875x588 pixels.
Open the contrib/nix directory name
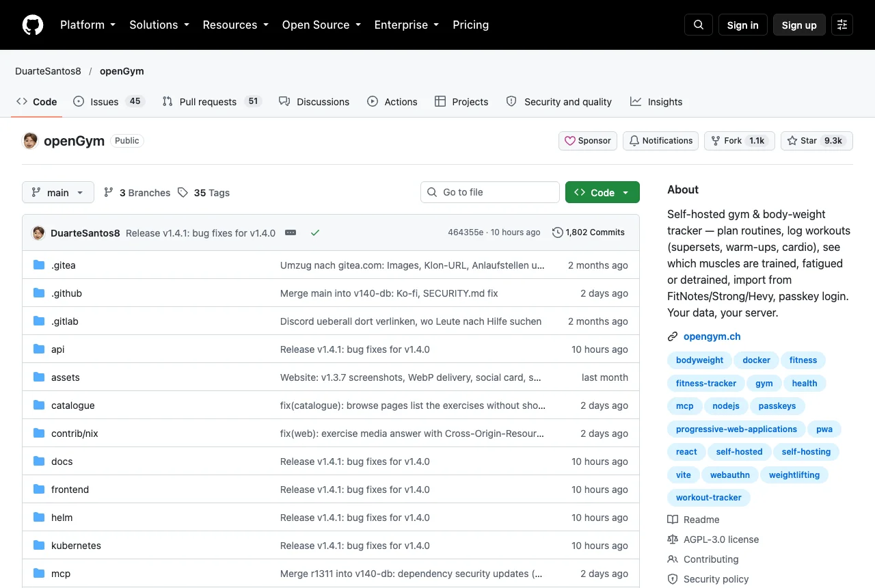tap(75, 433)
